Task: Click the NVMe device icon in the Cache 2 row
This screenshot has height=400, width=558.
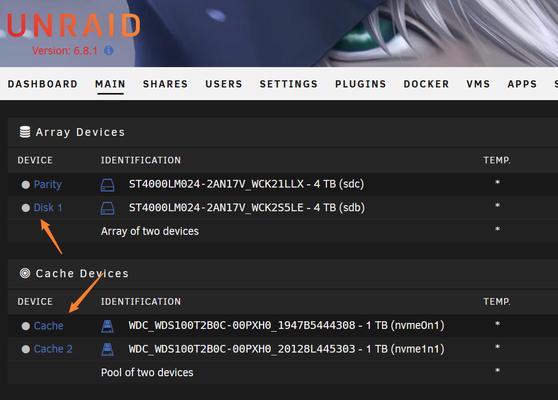Action: (107, 349)
